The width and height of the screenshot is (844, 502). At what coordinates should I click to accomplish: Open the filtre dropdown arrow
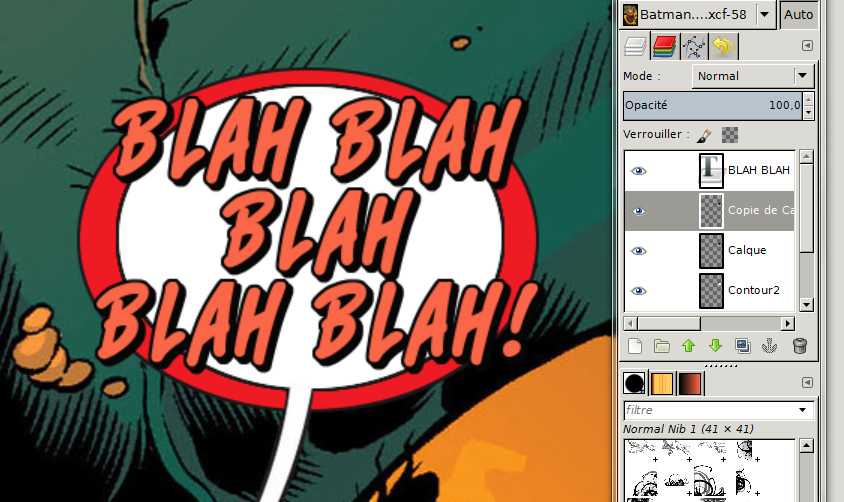(803, 410)
